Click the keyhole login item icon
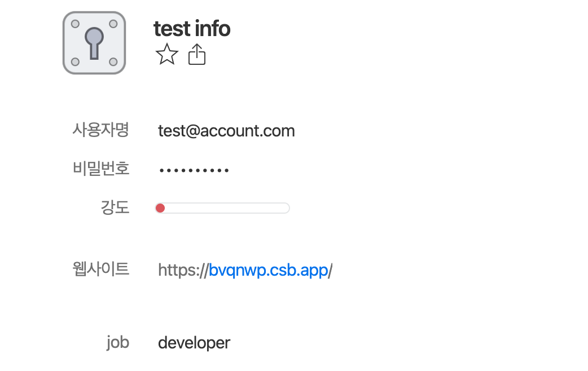The image size is (588, 371). [94, 43]
